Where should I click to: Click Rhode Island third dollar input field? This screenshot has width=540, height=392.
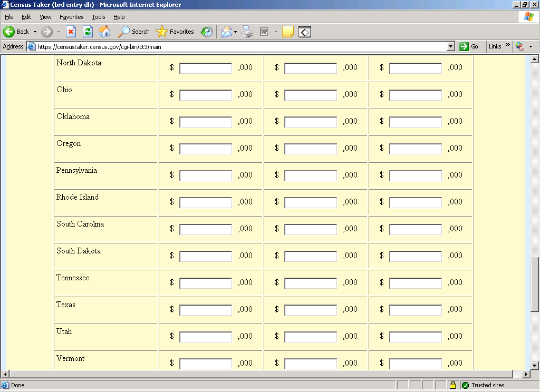(416, 202)
